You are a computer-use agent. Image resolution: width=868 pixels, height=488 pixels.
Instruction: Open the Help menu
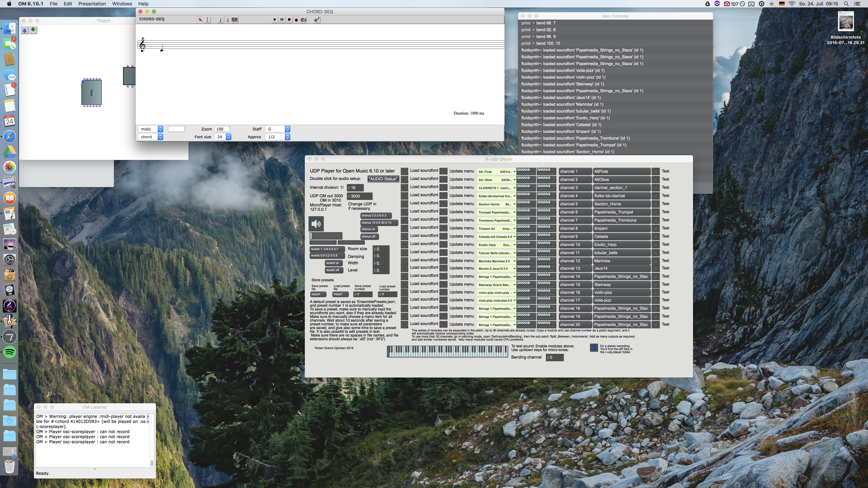[143, 4]
